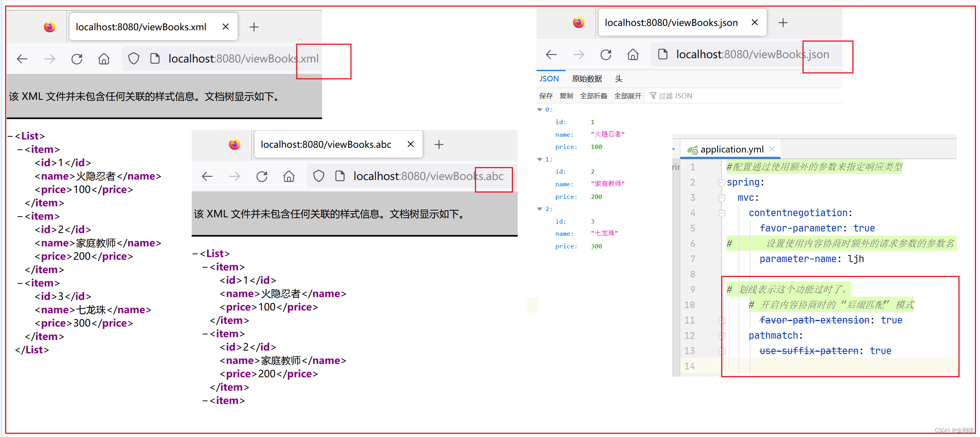The image size is (980, 437).
Task: Close the localhost:8080/viewBooks.xml tab
Action: tap(225, 27)
